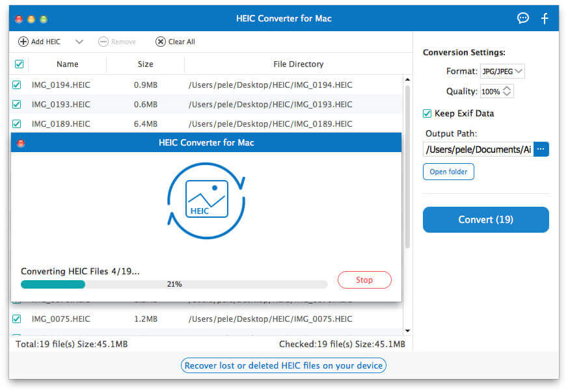Click the HEIC conversion image icon

pos(206,200)
